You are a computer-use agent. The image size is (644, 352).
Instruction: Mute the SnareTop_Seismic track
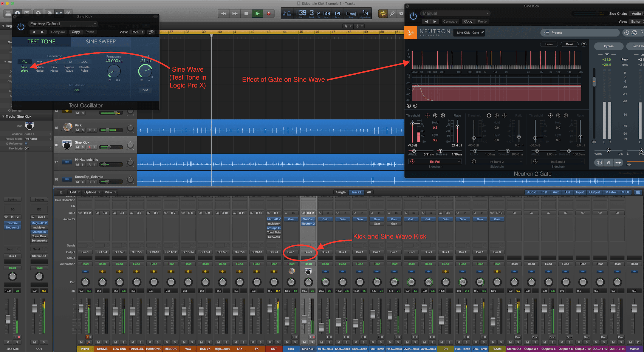tap(78, 182)
